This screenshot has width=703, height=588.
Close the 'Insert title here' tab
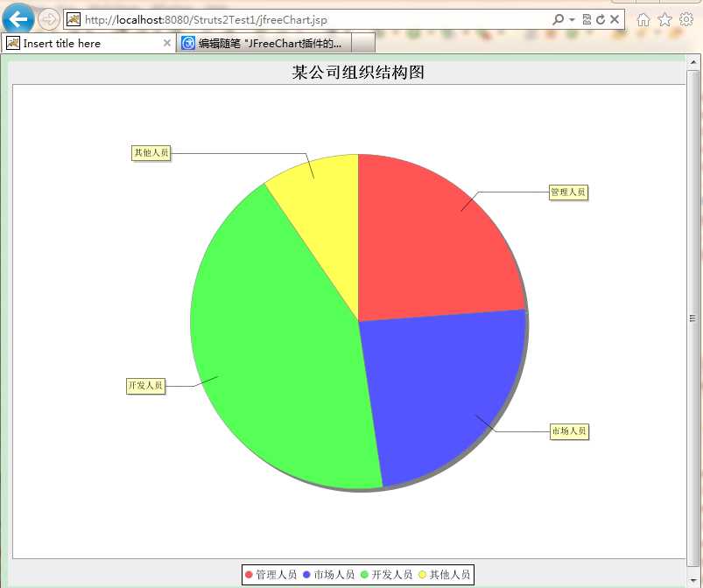pyautogui.click(x=167, y=43)
